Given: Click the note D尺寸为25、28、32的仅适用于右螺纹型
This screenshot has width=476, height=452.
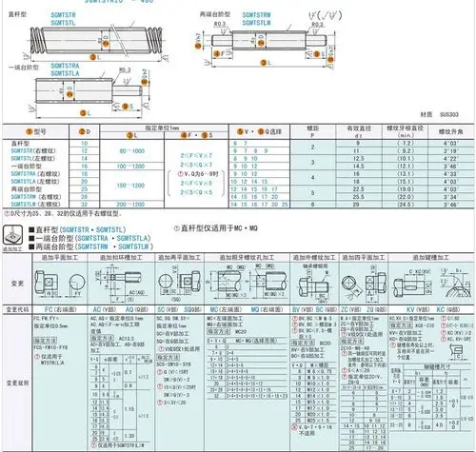Looking at the screenshot, I should (63, 214).
